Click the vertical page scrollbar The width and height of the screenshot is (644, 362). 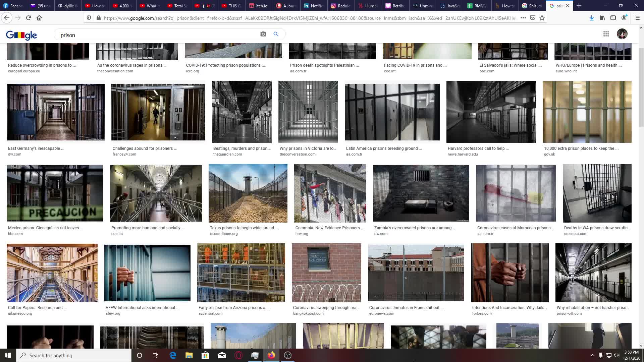pos(641,87)
